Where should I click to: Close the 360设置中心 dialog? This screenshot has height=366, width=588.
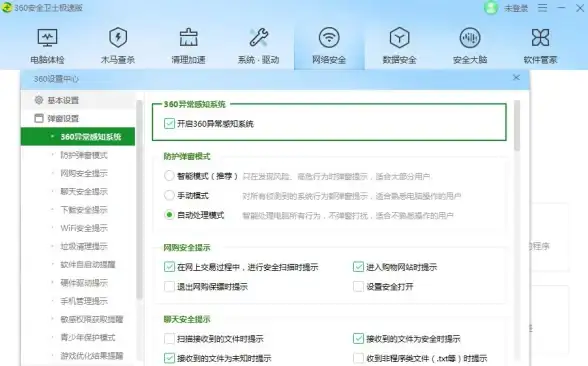[x=516, y=78]
